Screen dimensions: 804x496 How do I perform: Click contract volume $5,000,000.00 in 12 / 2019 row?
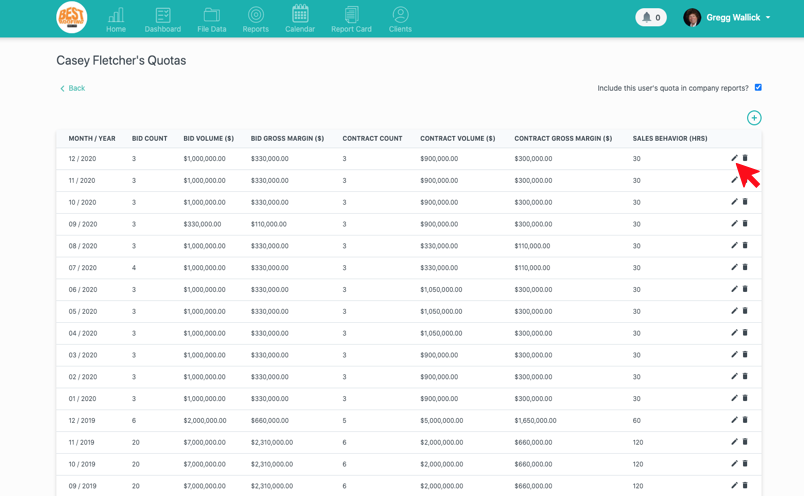click(x=441, y=421)
